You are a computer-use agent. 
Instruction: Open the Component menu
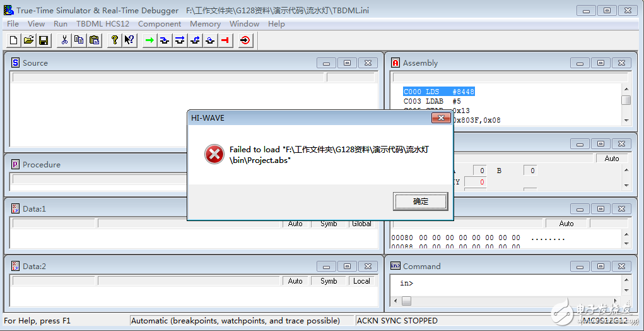(160, 24)
